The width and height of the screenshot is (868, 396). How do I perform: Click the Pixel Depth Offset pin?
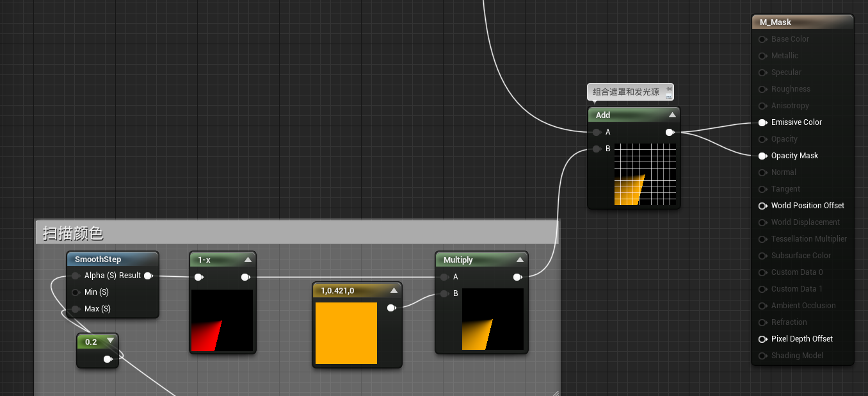(x=762, y=339)
